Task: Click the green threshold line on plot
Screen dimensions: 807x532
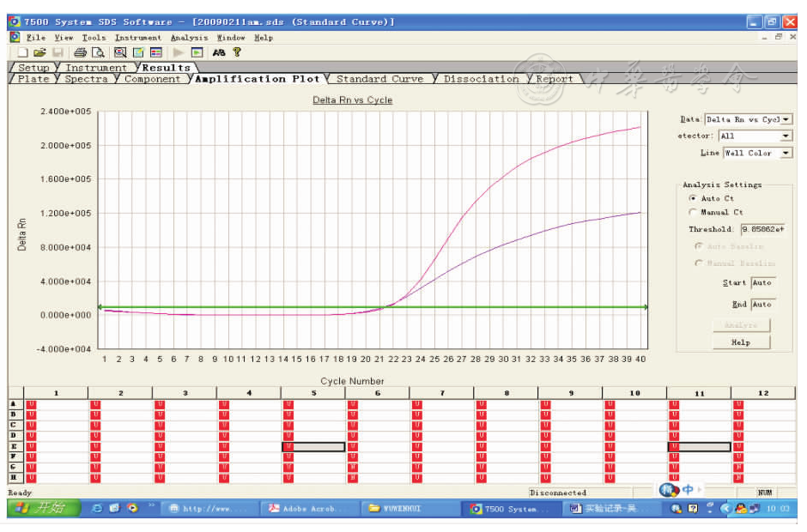Action: pos(258,306)
